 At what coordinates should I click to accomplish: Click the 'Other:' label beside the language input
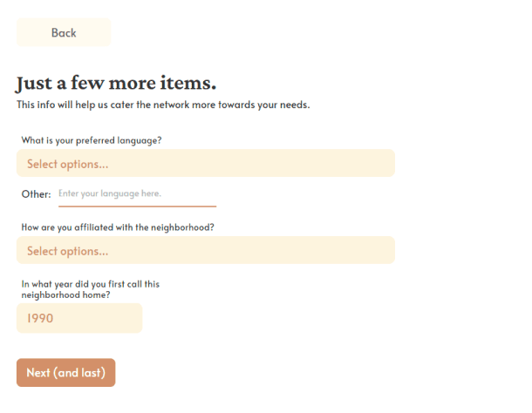(x=36, y=194)
